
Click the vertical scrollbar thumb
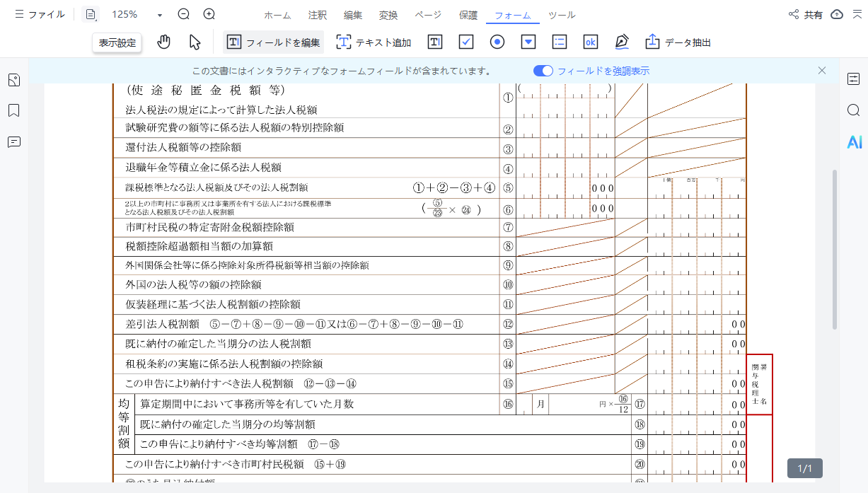[x=835, y=248]
